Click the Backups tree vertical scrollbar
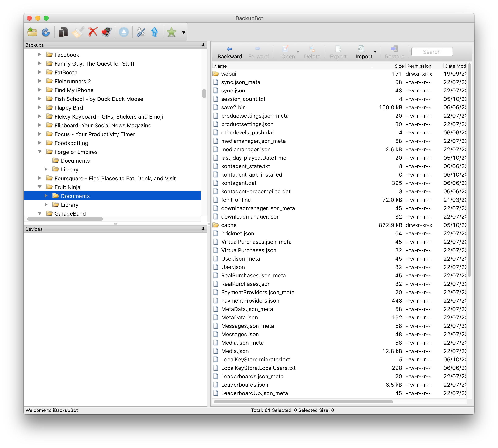This screenshot has width=498, height=448. coord(204,93)
